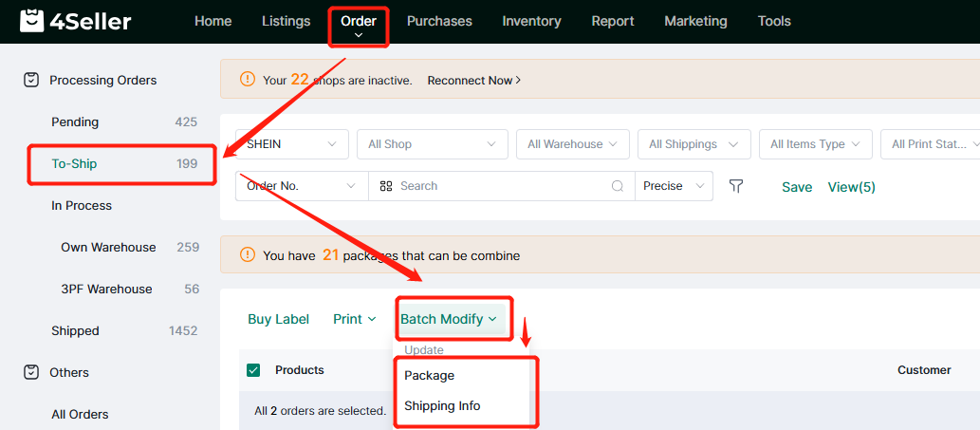Screen dimensions: 980x430
Task: Toggle the select-all Products checkbox
Action: 253,370
